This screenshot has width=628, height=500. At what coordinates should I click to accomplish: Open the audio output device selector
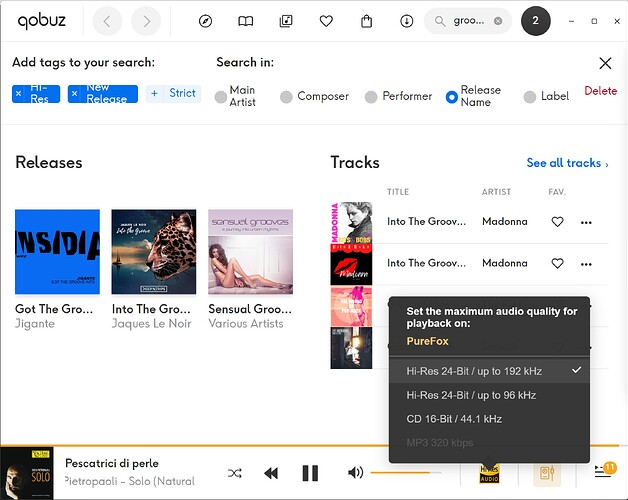pos(547,473)
